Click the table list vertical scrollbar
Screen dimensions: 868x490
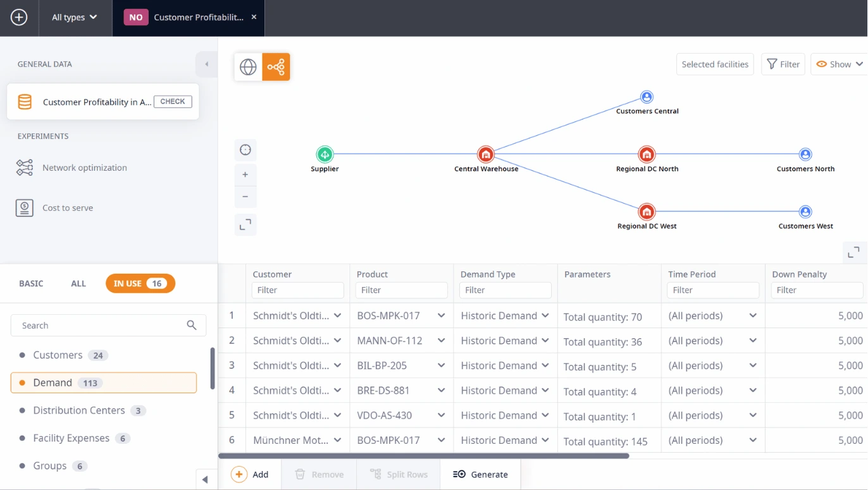pos(213,369)
